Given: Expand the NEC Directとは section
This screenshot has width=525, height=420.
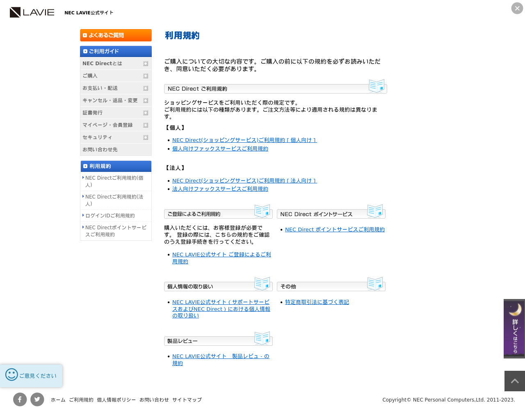Looking at the screenshot, I should coord(116,64).
